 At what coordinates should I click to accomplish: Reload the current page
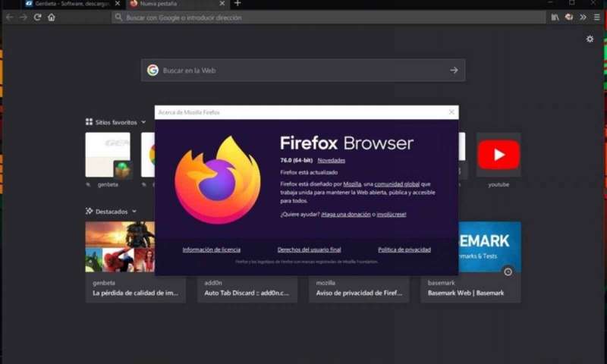tap(37, 17)
